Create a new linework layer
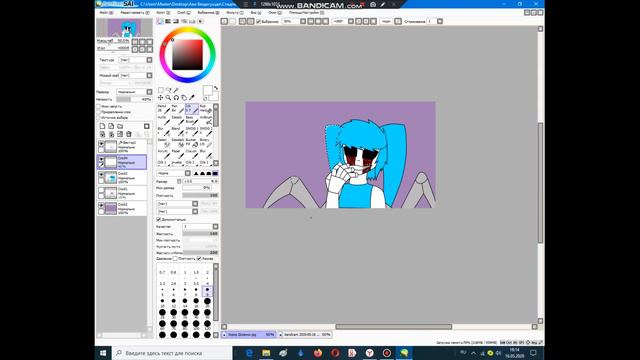The width and height of the screenshot is (640, 360). coord(111,126)
